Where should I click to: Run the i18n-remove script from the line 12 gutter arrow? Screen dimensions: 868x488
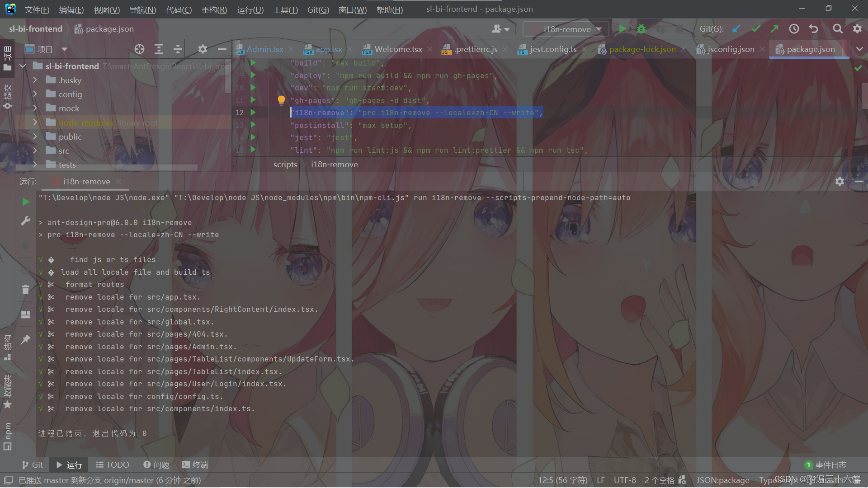(x=253, y=113)
